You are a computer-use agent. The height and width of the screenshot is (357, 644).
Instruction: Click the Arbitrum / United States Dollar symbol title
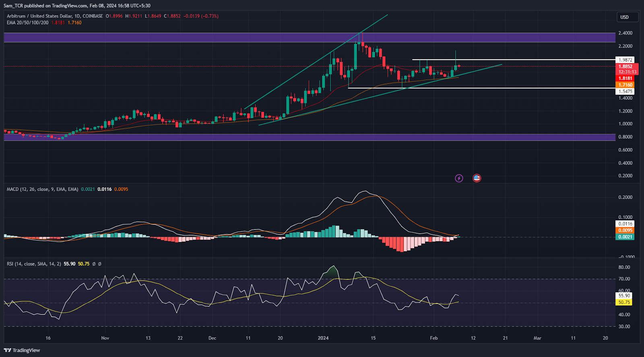[55, 16]
